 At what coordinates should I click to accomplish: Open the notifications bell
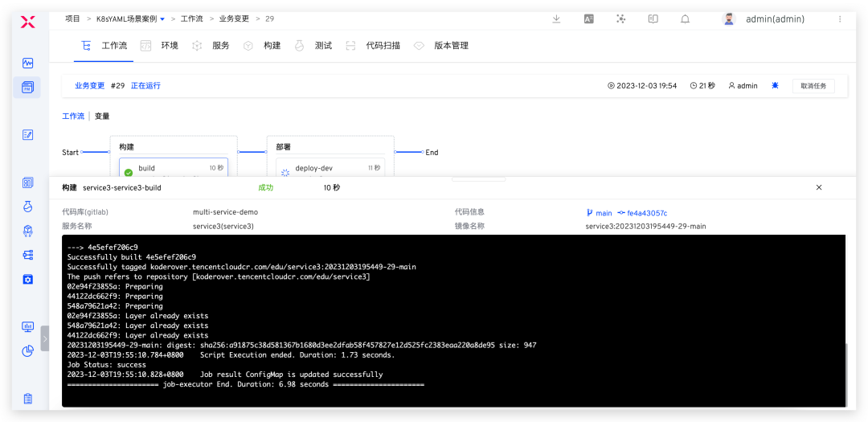coord(686,19)
